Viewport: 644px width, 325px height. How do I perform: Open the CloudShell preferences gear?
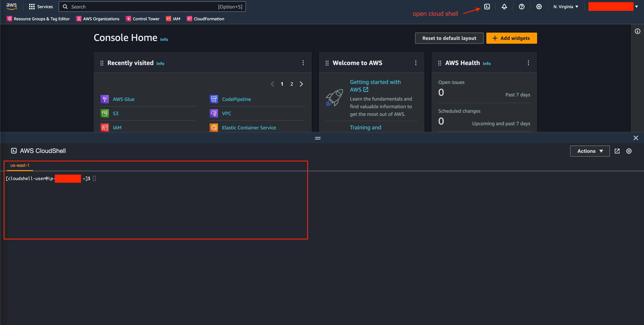click(629, 151)
